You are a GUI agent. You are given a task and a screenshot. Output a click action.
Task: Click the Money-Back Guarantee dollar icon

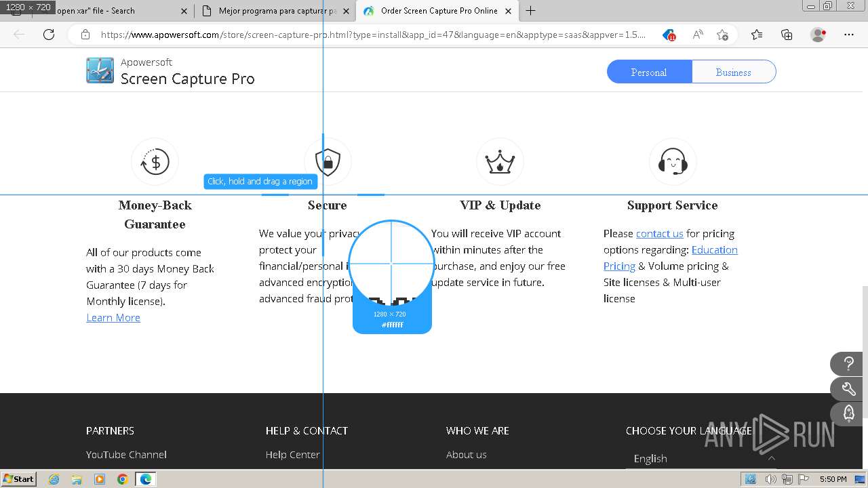[155, 162]
